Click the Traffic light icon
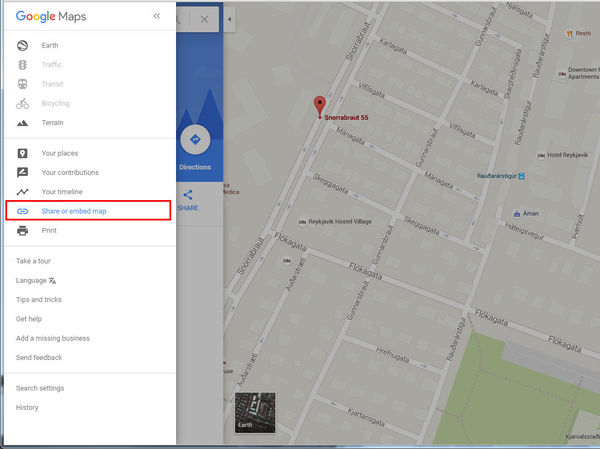This screenshot has height=449, width=600. (23, 65)
